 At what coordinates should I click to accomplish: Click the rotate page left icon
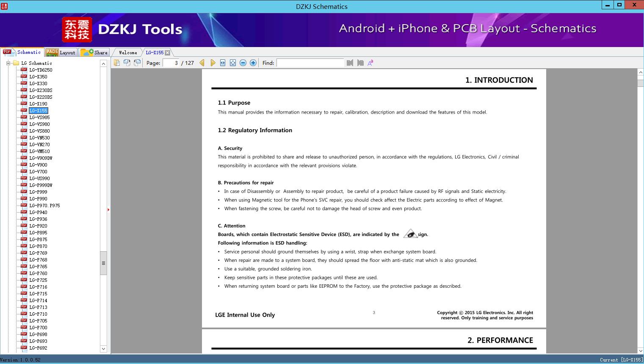point(127,63)
